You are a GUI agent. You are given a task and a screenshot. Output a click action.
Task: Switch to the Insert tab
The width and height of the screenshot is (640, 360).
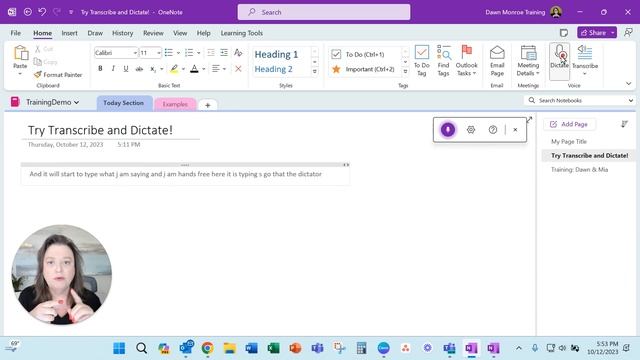[x=69, y=33]
